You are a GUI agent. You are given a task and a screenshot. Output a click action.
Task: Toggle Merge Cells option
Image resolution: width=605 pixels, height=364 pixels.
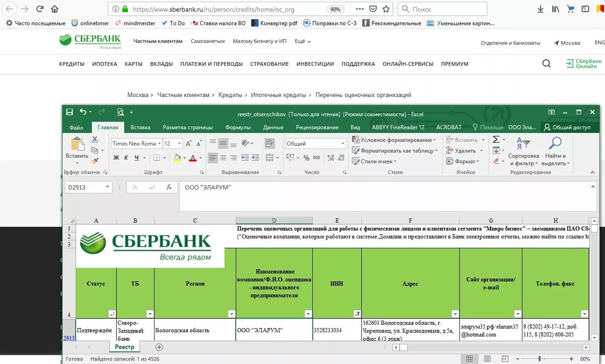point(270,157)
